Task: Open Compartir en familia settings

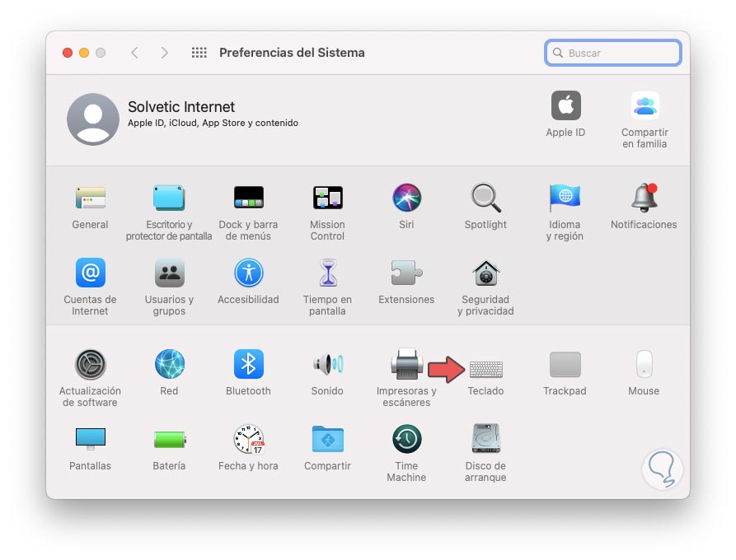Action: pyautogui.click(x=645, y=105)
